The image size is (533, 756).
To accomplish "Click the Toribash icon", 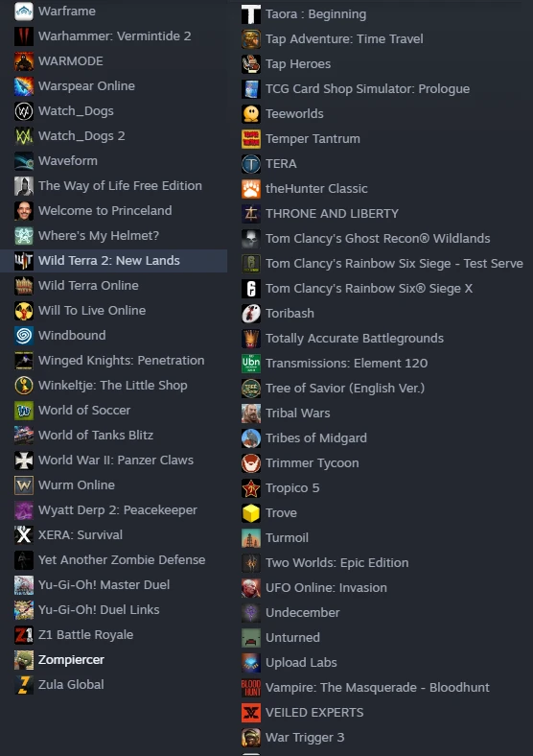I will pyautogui.click(x=251, y=314).
